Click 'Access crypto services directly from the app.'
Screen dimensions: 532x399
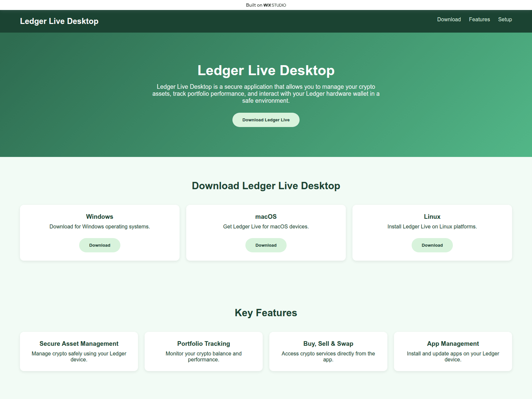(x=328, y=356)
